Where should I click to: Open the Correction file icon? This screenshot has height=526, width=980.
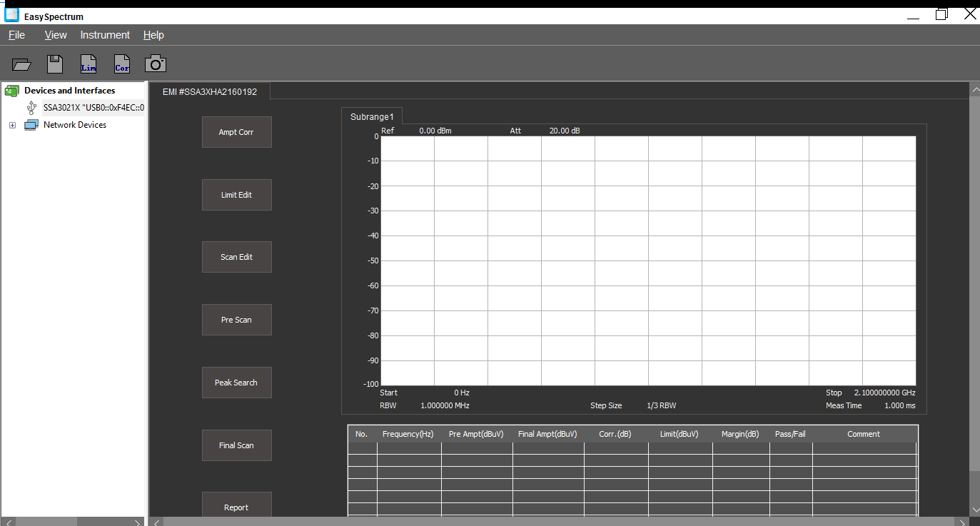(x=122, y=64)
